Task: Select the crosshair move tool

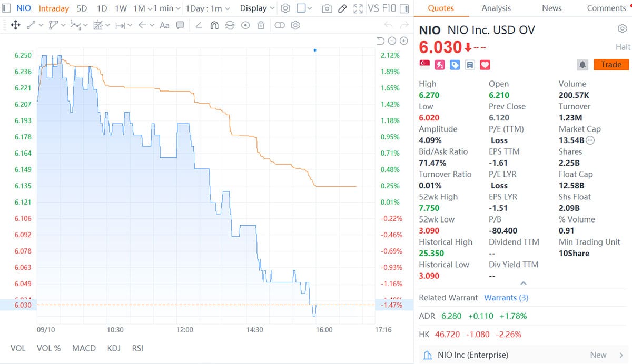Action: click(15, 25)
